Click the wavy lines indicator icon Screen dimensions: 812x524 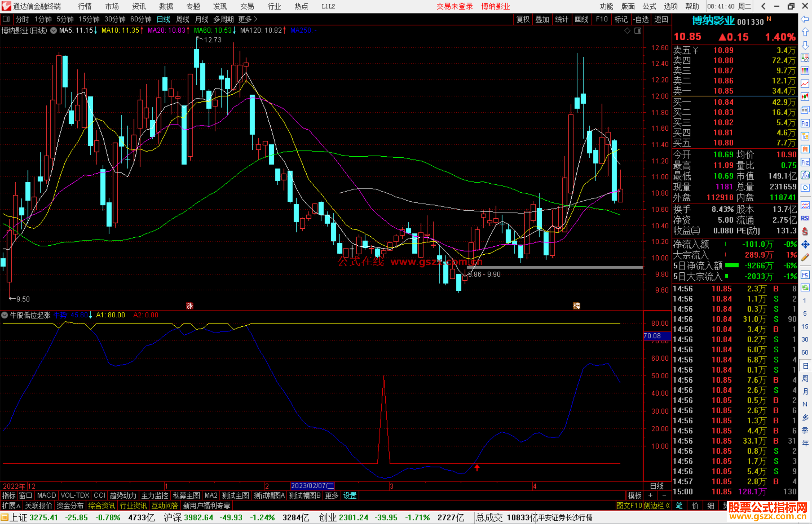pos(805,205)
